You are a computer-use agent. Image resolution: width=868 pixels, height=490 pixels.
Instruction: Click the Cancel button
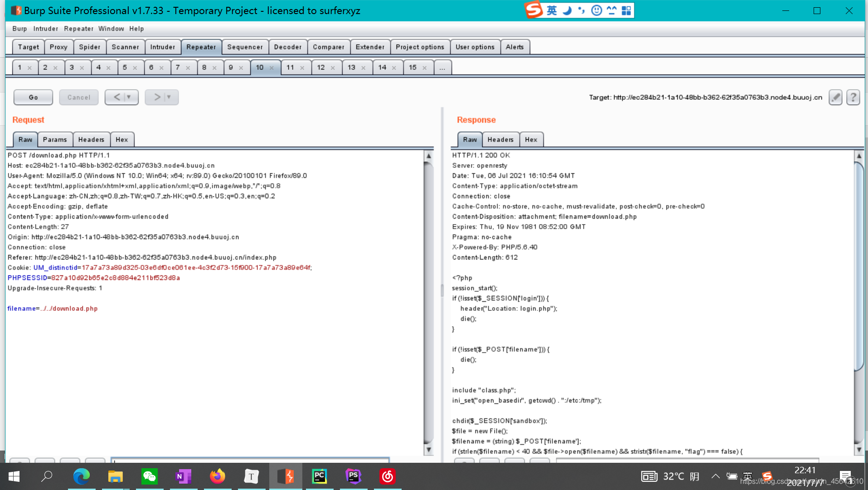(x=79, y=97)
